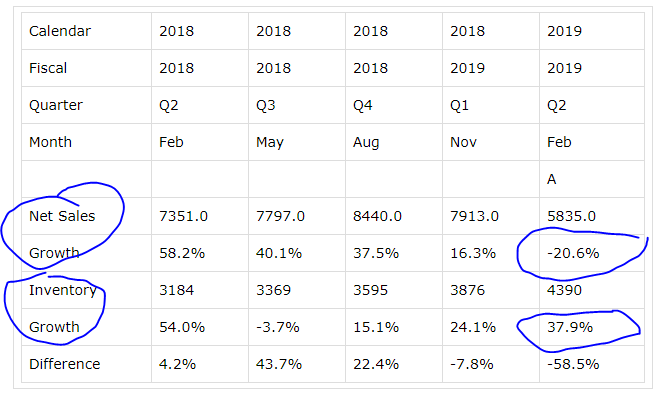Select the circled -20.6% growth value
Image resolution: width=659 pixels, height=395 pixels.
(x=573, y=253)
